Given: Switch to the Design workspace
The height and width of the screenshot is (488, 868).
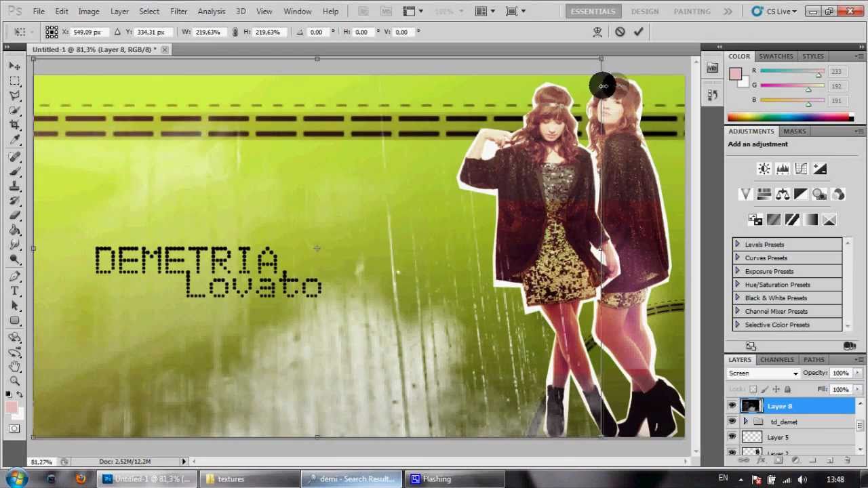Looking at the screenshot, I should click(x=644, y=12).
